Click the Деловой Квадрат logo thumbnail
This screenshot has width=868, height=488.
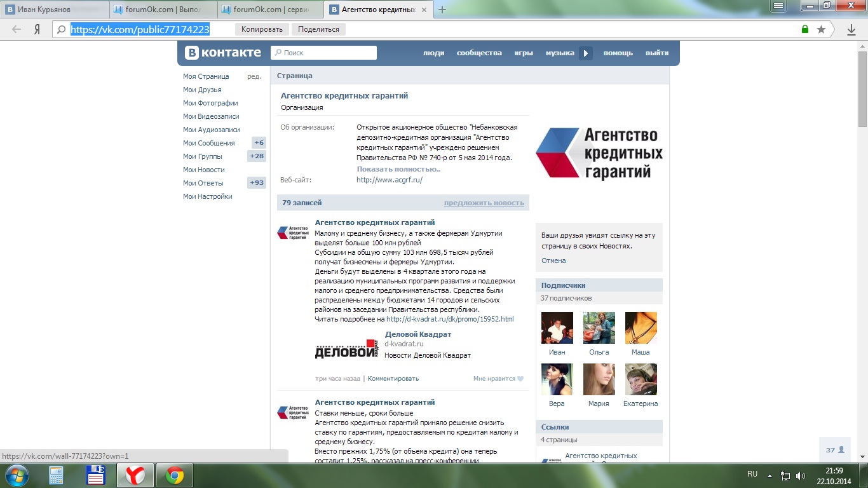pos(347,349)
